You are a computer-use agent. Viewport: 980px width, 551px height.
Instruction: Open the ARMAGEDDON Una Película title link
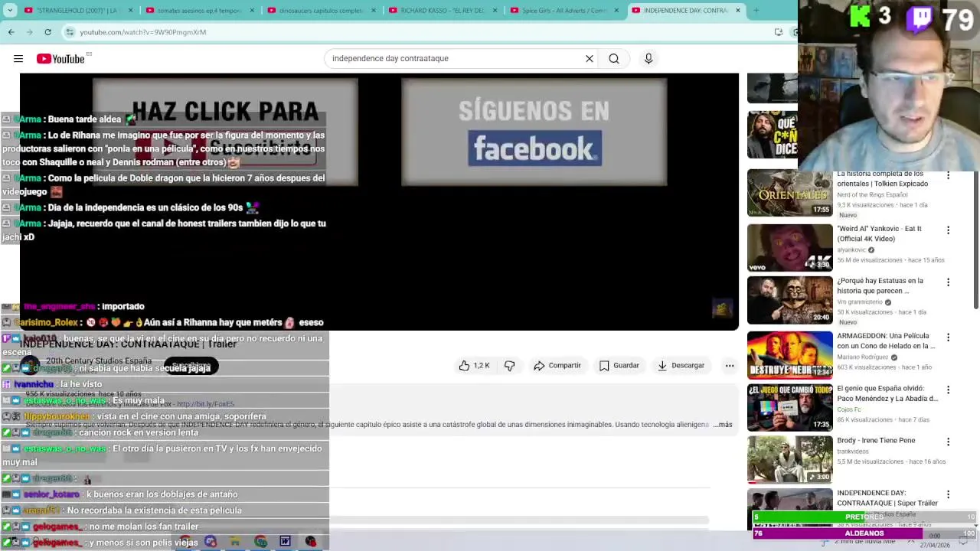pos(886,341)
